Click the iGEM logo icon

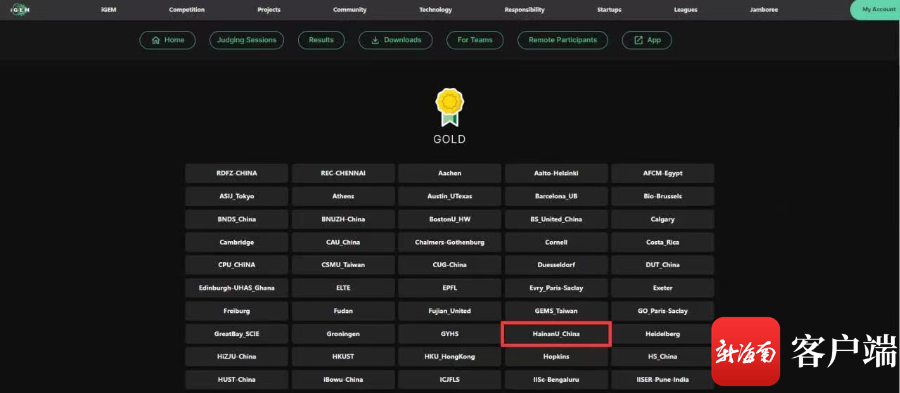(x=20, y=9)
